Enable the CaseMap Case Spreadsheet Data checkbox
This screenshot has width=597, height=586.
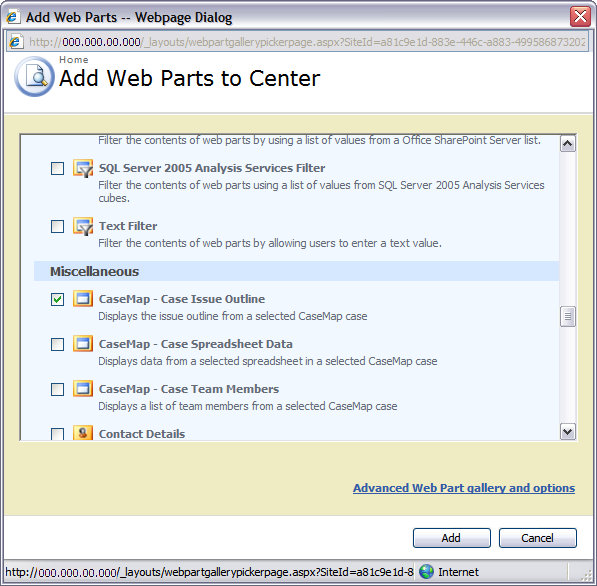(x=57, y=344)
